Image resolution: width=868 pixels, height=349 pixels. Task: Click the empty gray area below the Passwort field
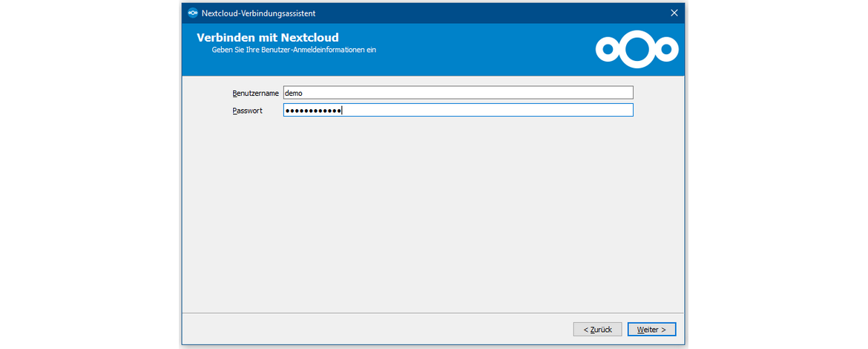[x=433, y=215]
